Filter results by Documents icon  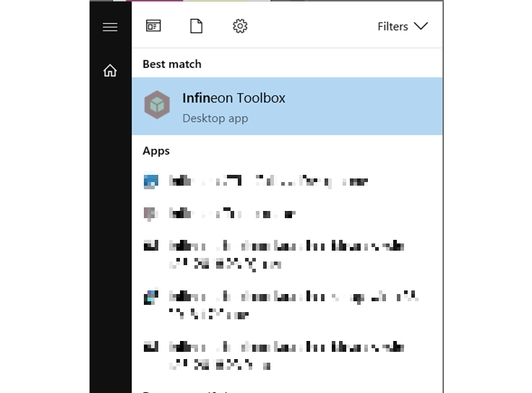pos(197,26)
